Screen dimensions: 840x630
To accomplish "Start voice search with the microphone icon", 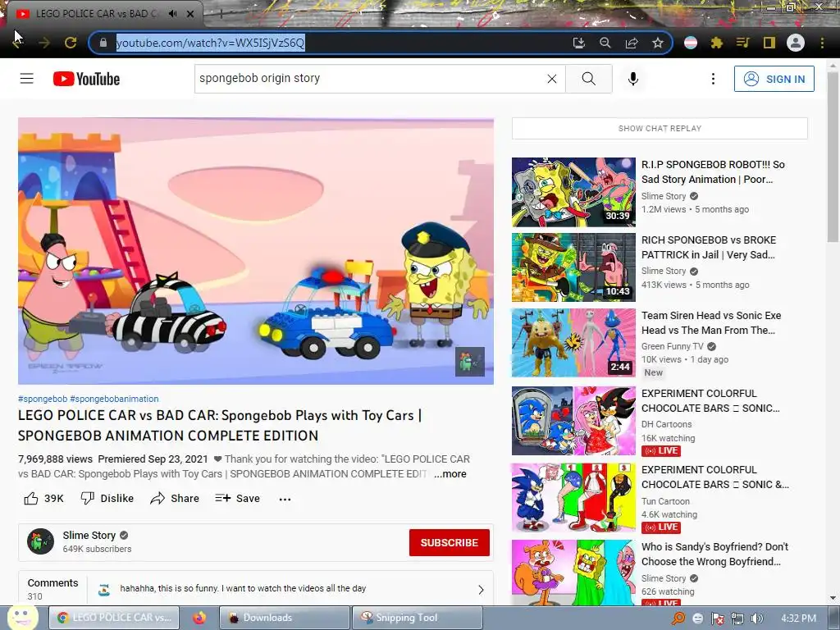I will [632, 79].
